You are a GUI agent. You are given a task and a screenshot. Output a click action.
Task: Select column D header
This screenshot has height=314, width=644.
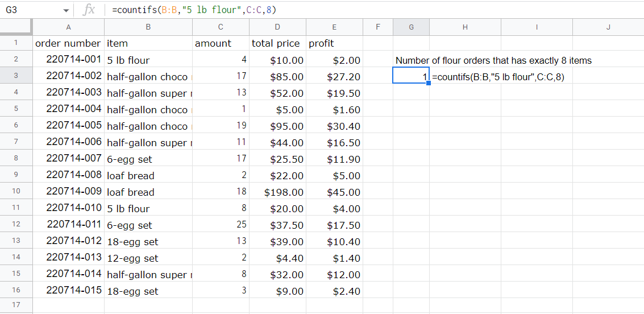click(277, 27)
